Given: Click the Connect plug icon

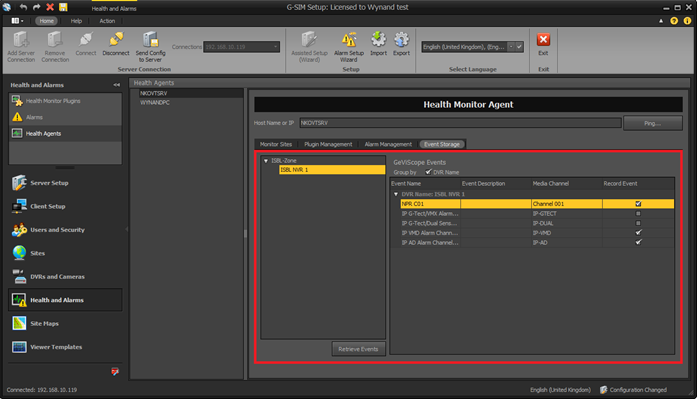Looking at the screenshot, I should [x=85, y=40].
